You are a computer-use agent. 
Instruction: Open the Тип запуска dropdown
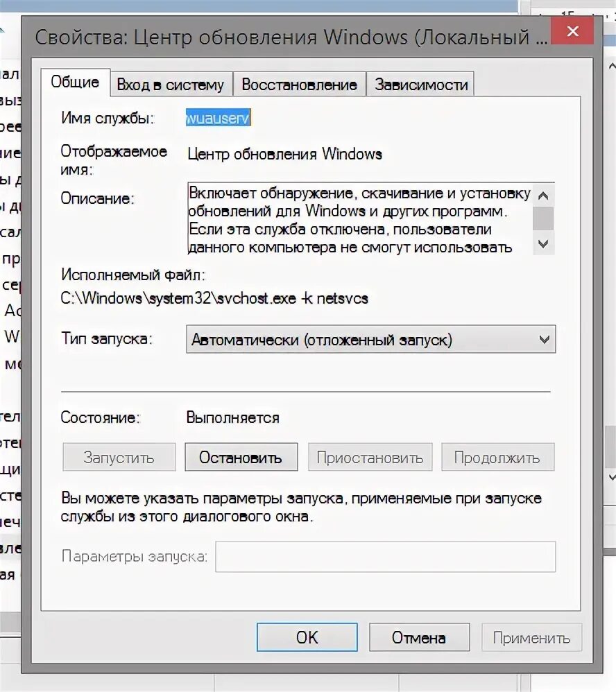(371, 339)
